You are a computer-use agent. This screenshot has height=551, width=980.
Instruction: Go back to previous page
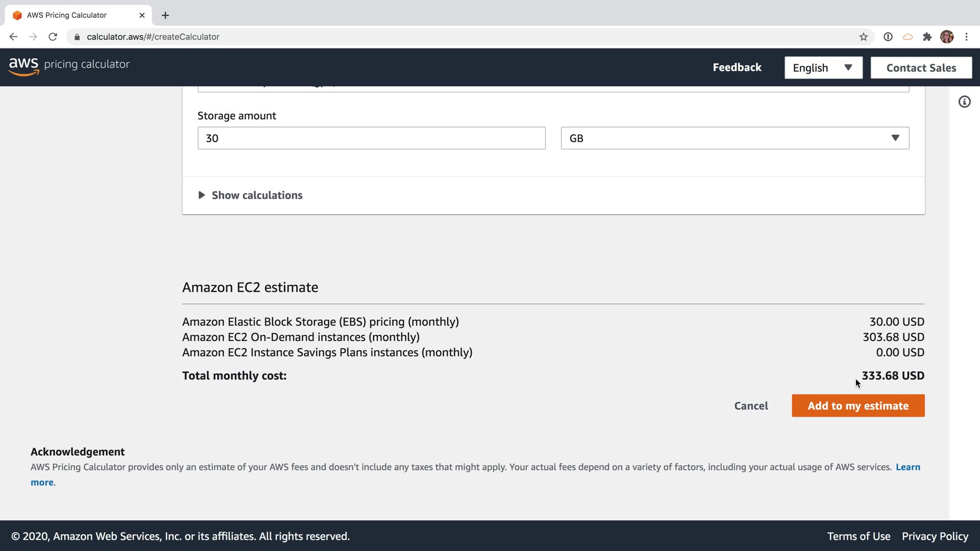coord(14,37)
